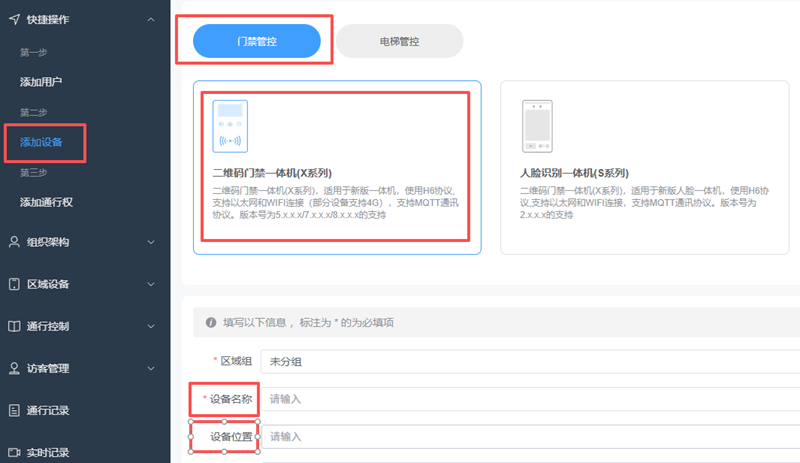Expand the 区域设备 section chevron
The height and width of the screenshot is (463, 800).
coord(150,284)
